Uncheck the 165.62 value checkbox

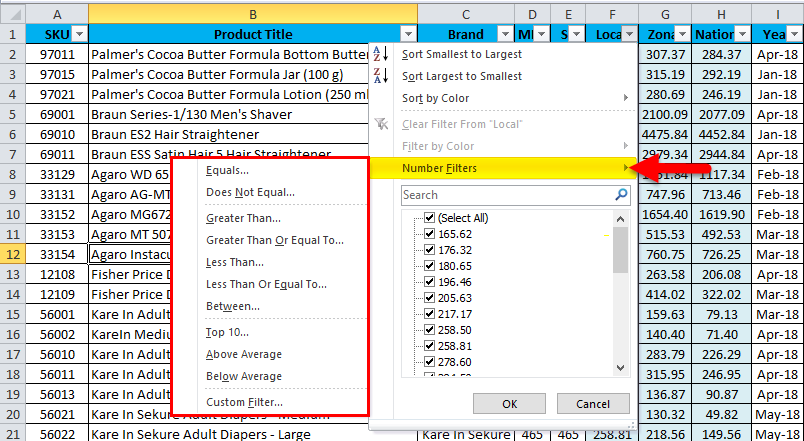pos(430,234)
